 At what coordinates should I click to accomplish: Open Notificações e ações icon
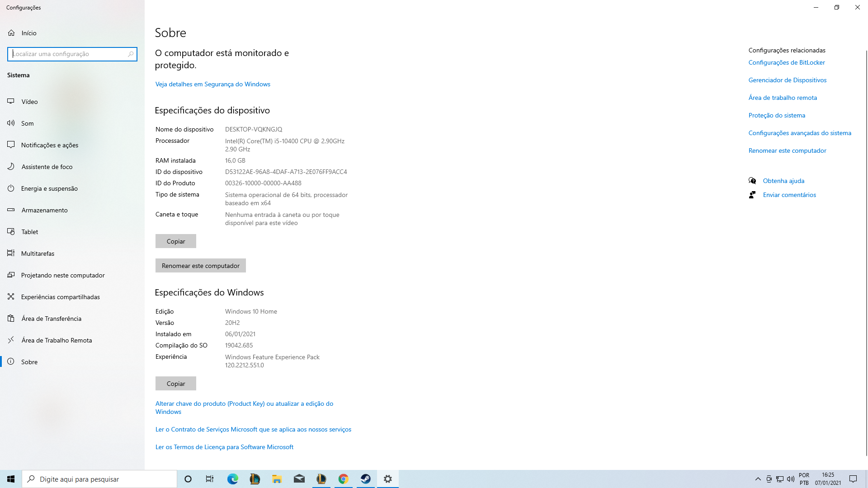click(11, 145)
